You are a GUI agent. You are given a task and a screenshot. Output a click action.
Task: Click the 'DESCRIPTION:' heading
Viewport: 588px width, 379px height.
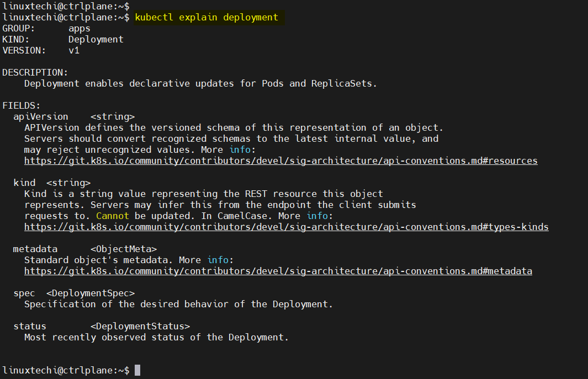pyautogui.click(x=35, y=72)
